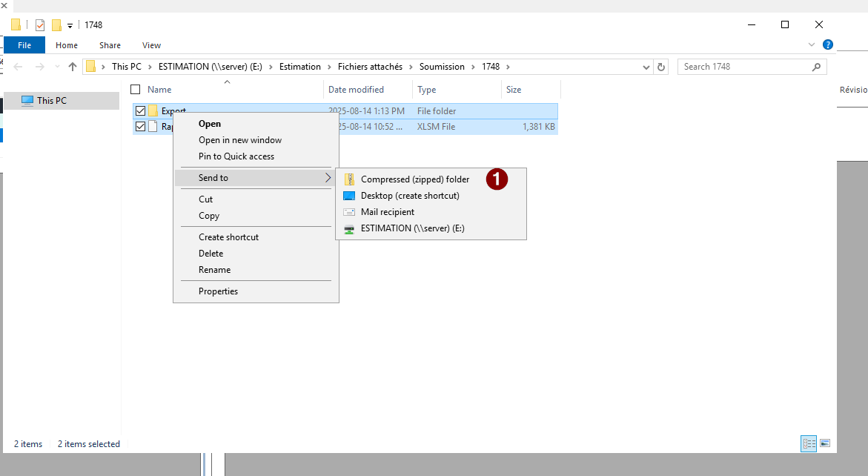868x476 pixels.
Task: Open the Customize Quick Access Toolbar dropdown
Action: click(70, 25)
